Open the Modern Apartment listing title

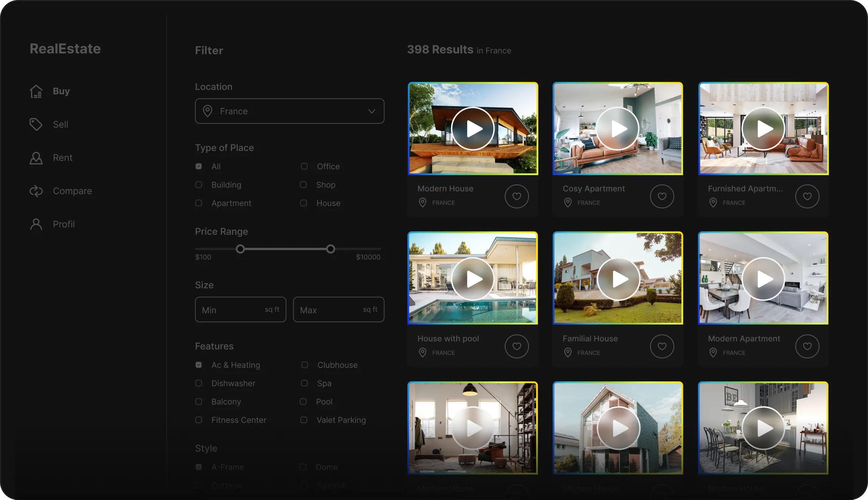coord(744,338)
